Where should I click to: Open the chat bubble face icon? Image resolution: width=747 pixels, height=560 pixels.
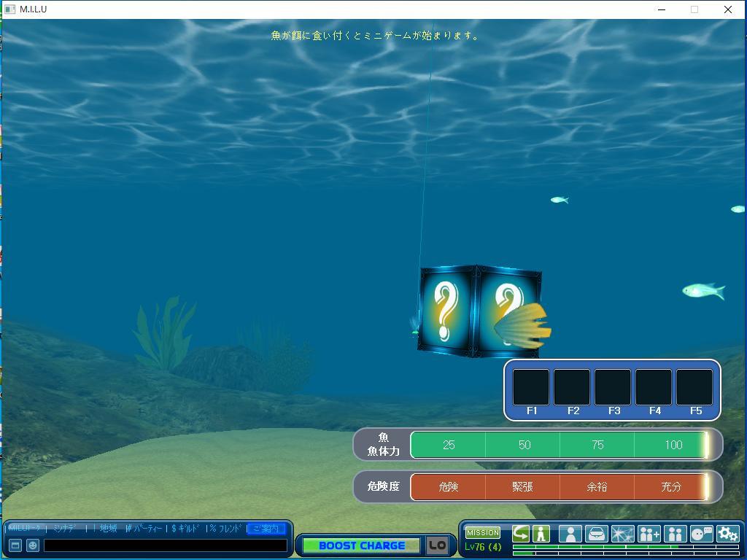click(x=701, y=534)
